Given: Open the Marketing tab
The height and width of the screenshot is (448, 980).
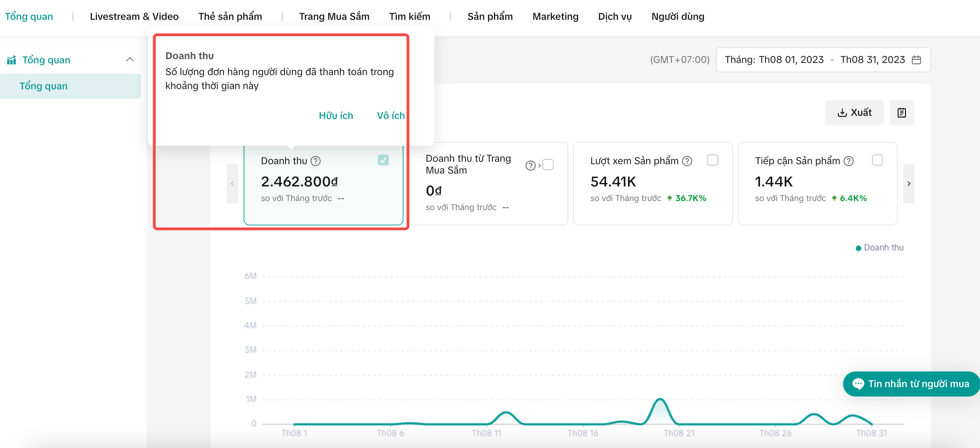Looking at the screenshot, I should [555, 16].
